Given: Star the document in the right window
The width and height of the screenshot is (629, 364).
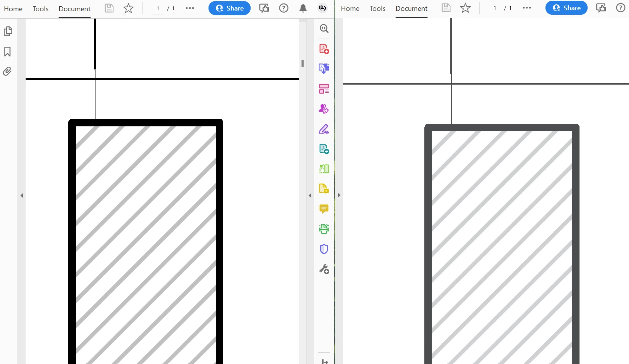Looking at the screenshot, I should (465, 8).
